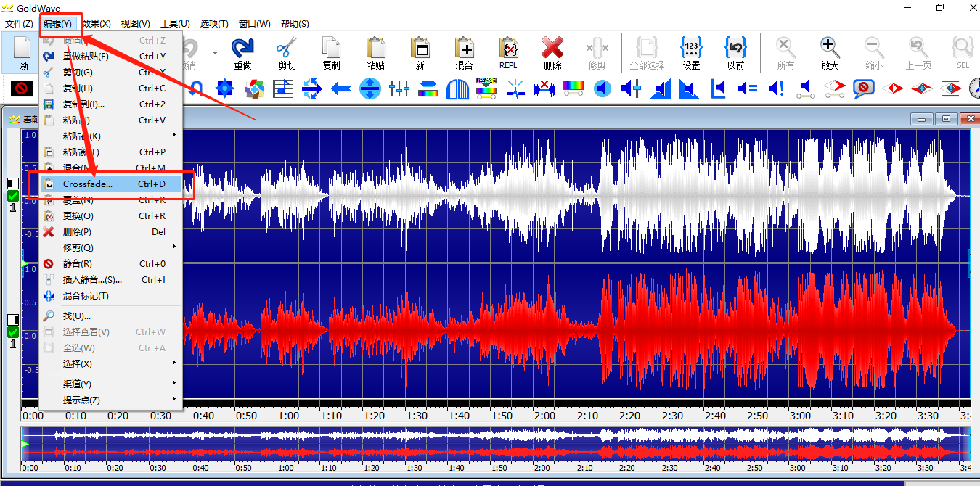Click the Zoom In (放大) magnifier icon

(830, 49)
